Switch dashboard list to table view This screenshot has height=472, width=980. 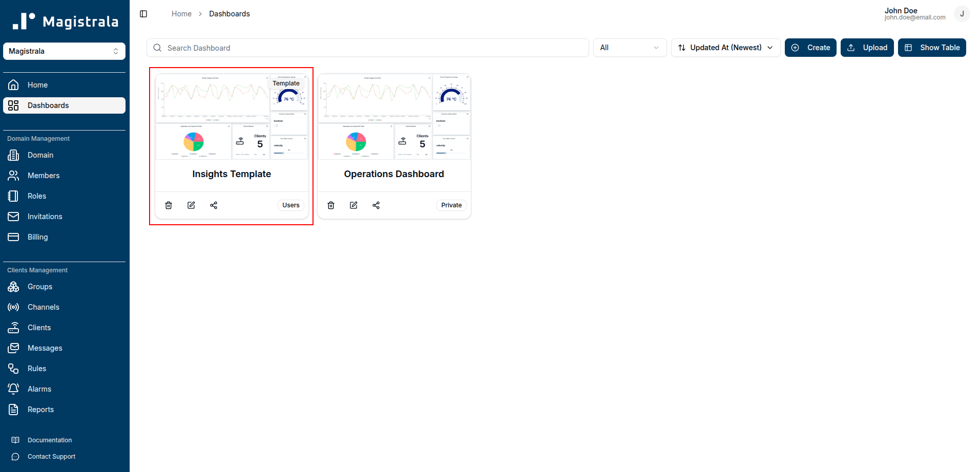point(932,47)
